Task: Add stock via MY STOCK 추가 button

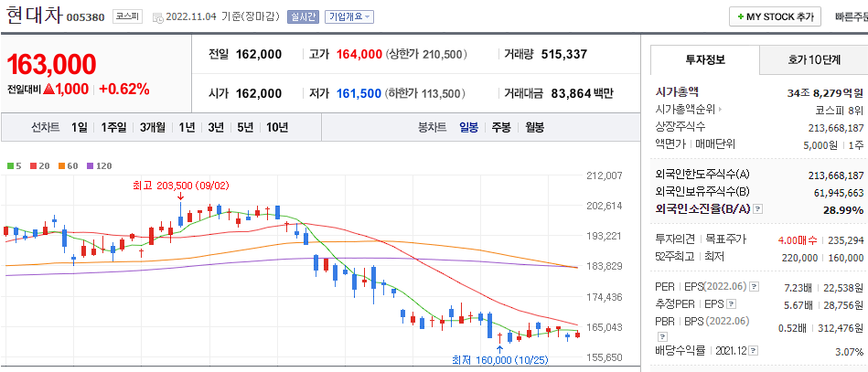Action: tap(775, 16)
